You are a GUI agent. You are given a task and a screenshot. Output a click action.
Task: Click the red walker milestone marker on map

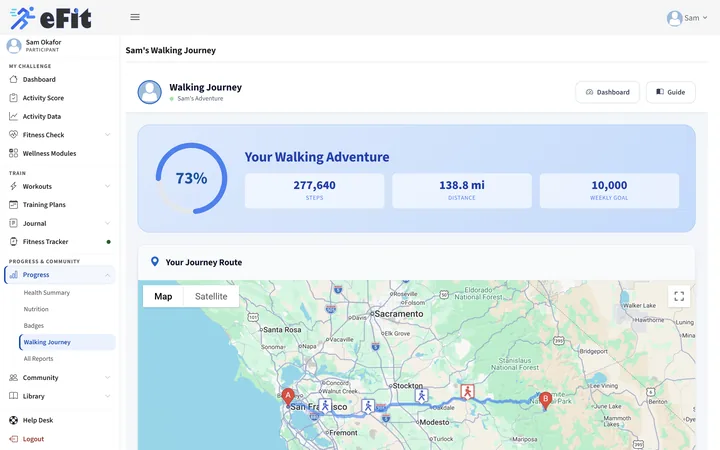point(467,392)
